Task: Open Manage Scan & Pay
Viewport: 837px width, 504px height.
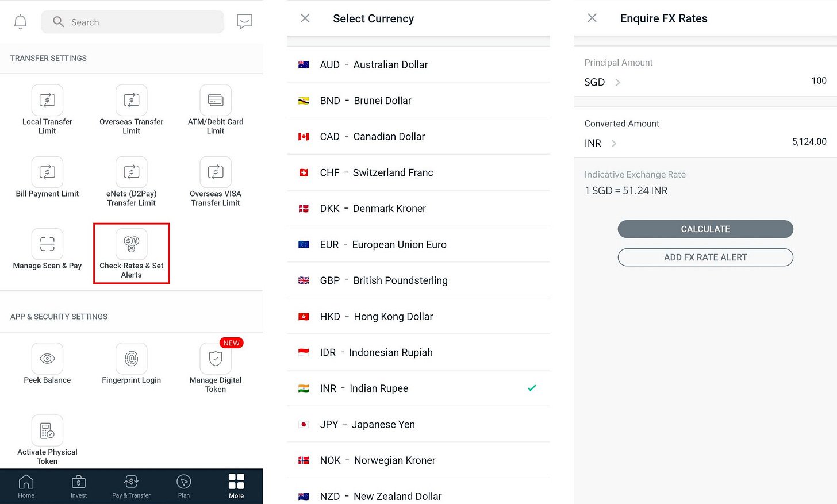Action: 47,249
